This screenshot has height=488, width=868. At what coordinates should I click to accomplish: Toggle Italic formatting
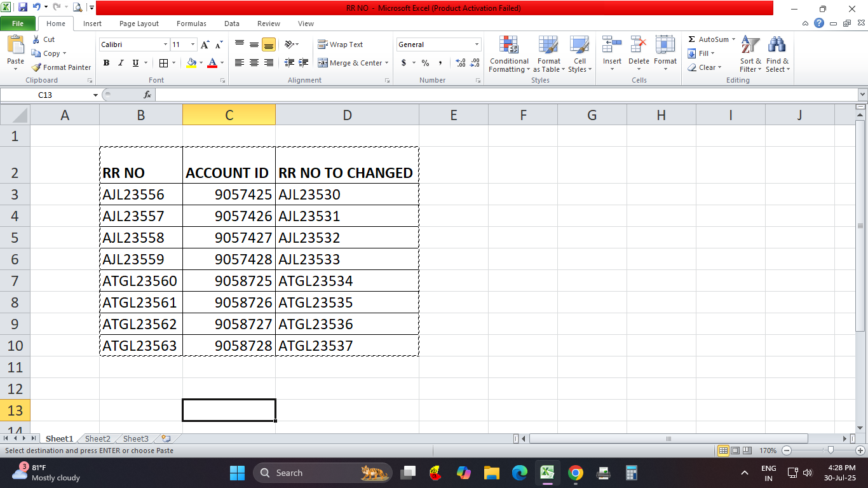coord(121,63)
